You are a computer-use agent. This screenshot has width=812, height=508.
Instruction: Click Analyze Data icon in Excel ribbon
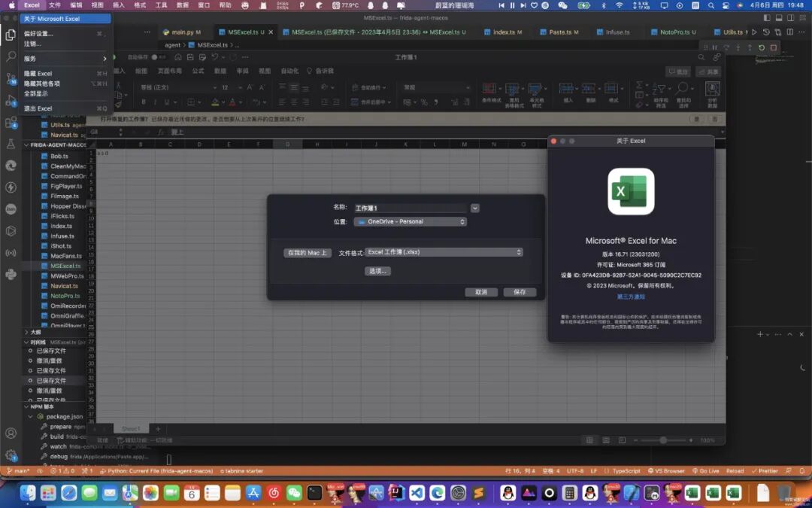coord(713,89)
